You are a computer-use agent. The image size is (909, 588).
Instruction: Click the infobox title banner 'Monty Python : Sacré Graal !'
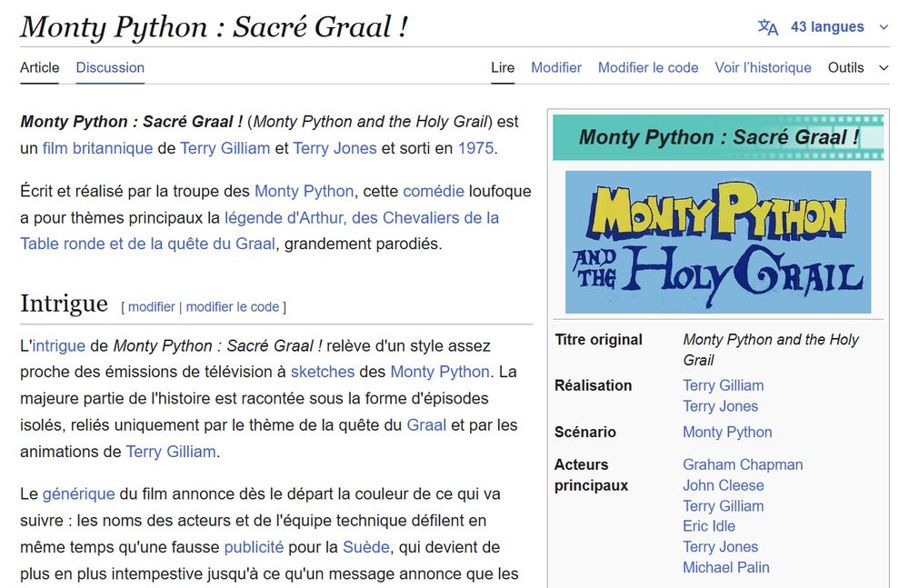click(x=718, y=137)
